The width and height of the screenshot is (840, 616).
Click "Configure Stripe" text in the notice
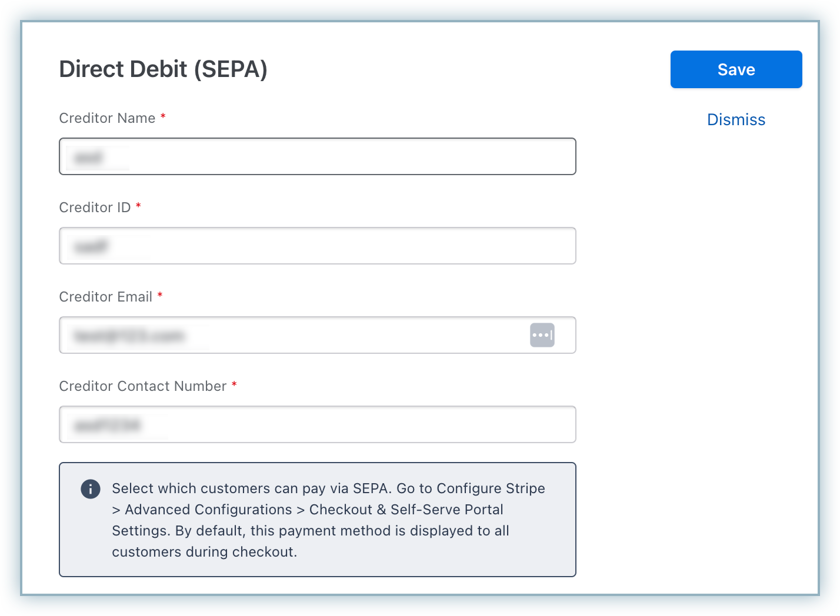point(491,488)
